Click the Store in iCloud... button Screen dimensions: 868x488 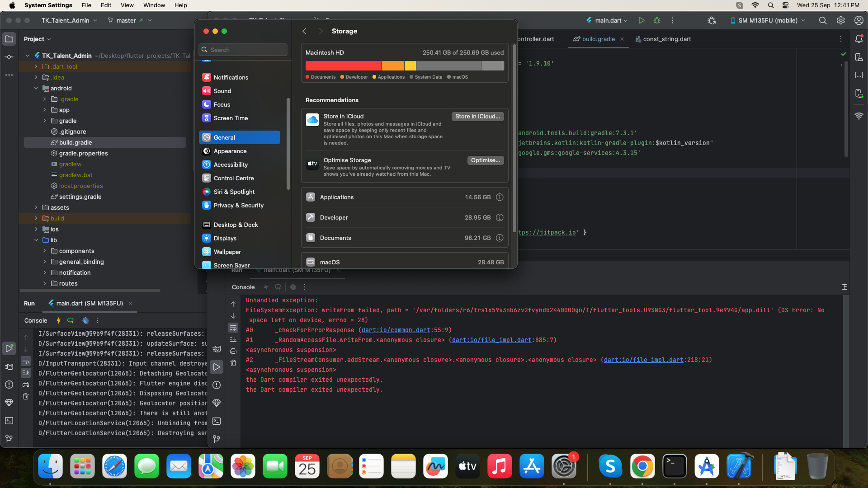click(477, 116)
